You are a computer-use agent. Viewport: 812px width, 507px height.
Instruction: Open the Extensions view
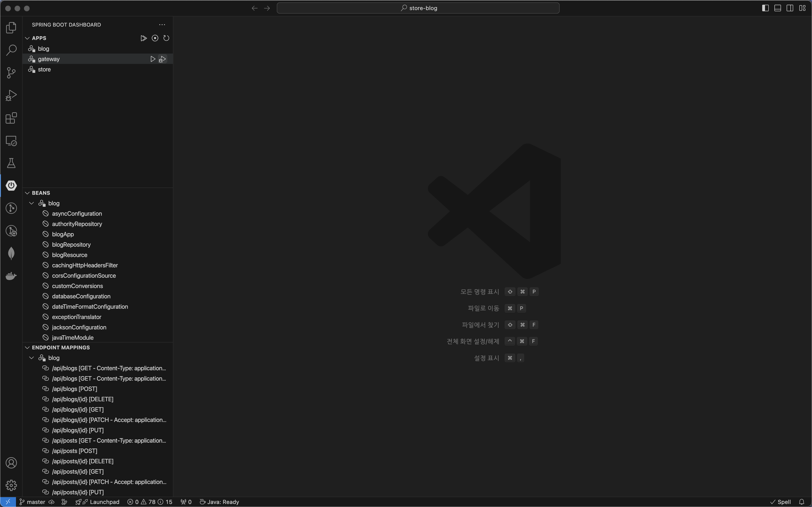pyautogui.click(x=11, y=118)
